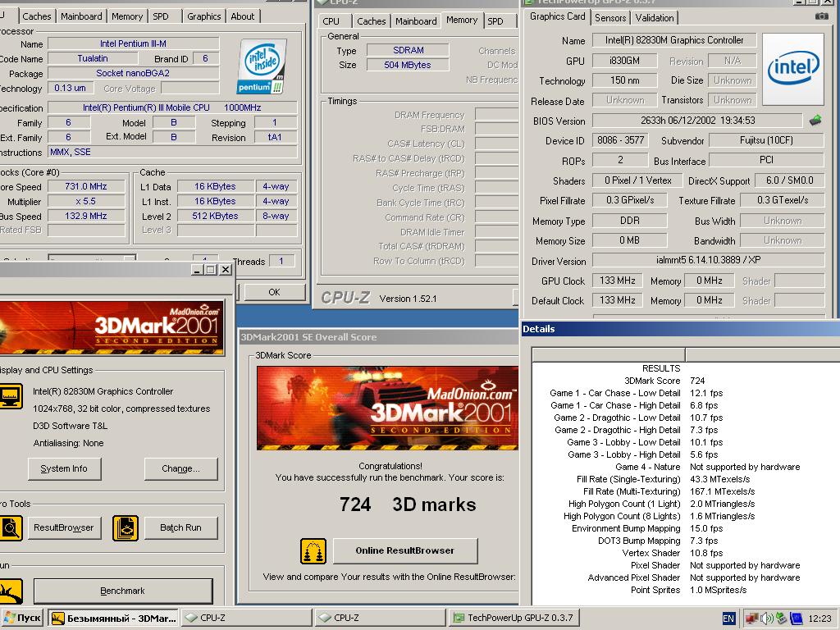Switch to CPU tab in the middle CPU-Z window
Screen dimensions: 840x630
tap(331, 21)
